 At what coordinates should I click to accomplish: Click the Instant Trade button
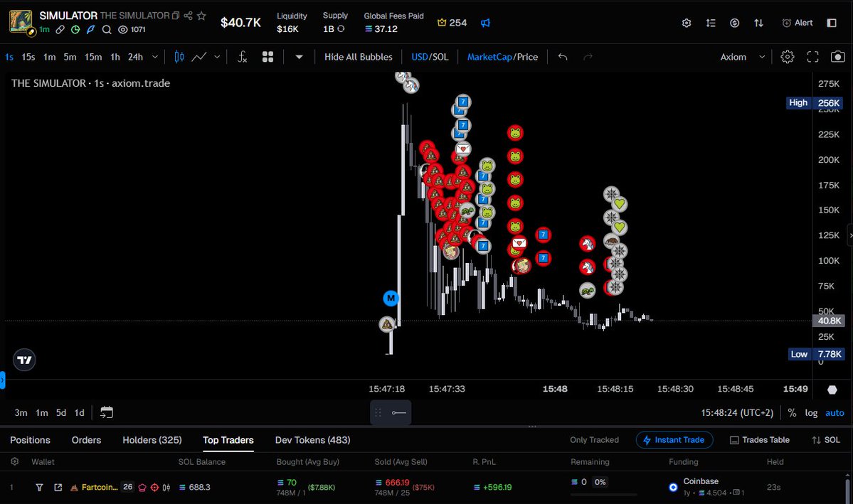coord(674,440)
